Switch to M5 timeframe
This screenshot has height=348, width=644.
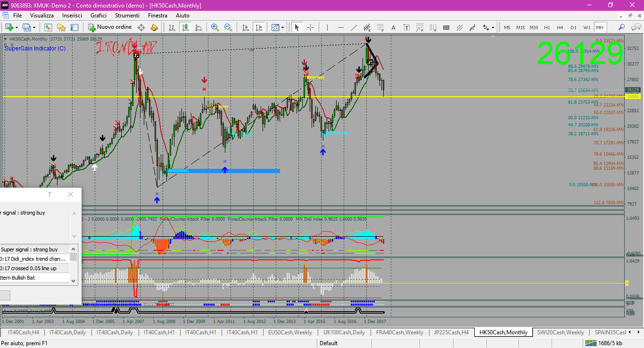507,27
